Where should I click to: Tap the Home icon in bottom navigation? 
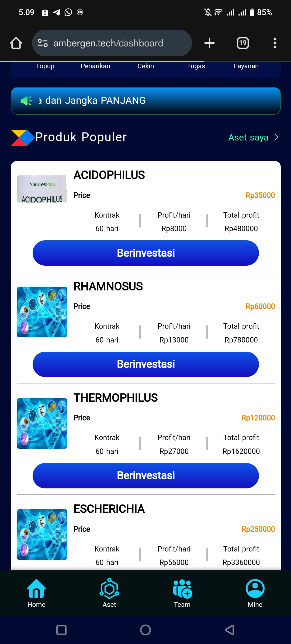pyautogui.click(x=36, y=588)
